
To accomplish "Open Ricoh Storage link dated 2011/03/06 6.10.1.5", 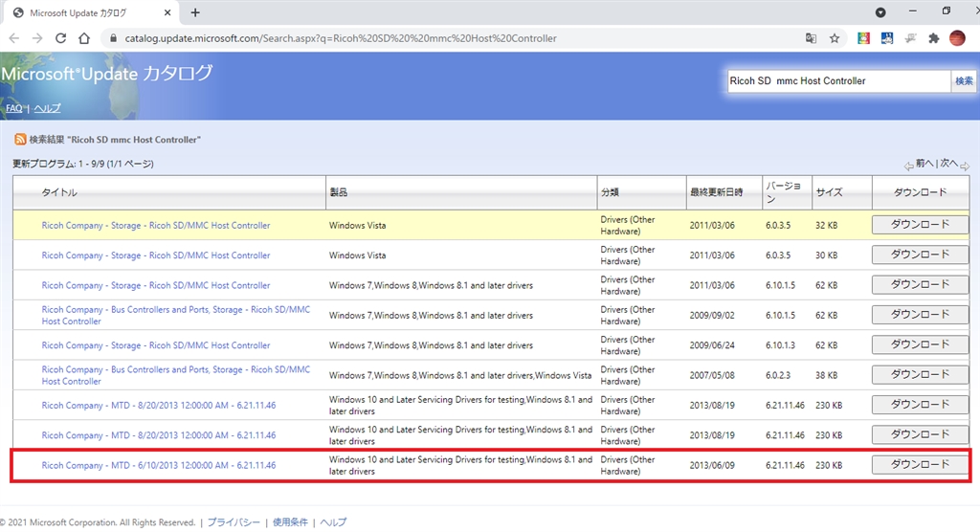I will click(156, 285).
